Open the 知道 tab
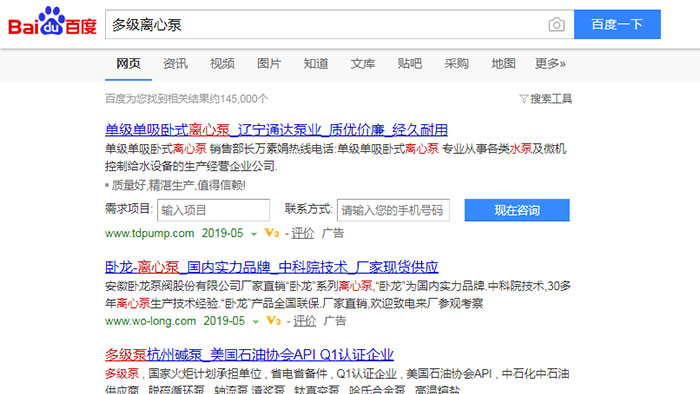Image resolution: width=700 pixels, height=394 pixels. 316,64
